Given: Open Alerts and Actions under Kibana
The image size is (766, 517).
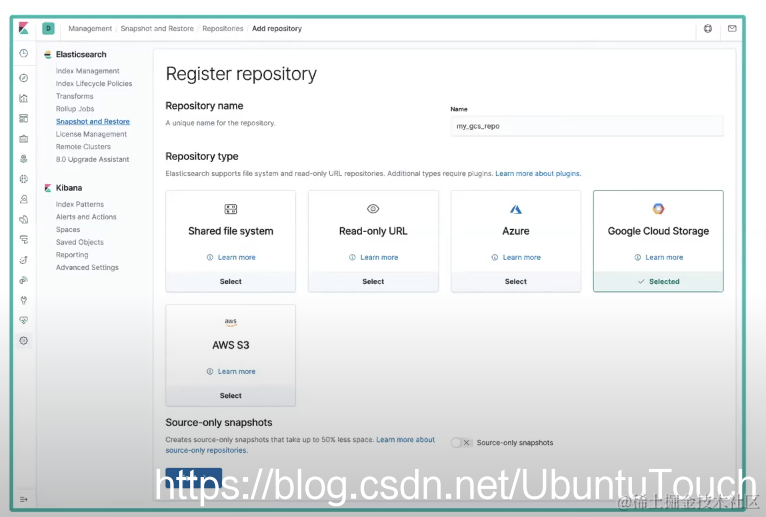Looking at the screenshot, I should pos(86,217).
